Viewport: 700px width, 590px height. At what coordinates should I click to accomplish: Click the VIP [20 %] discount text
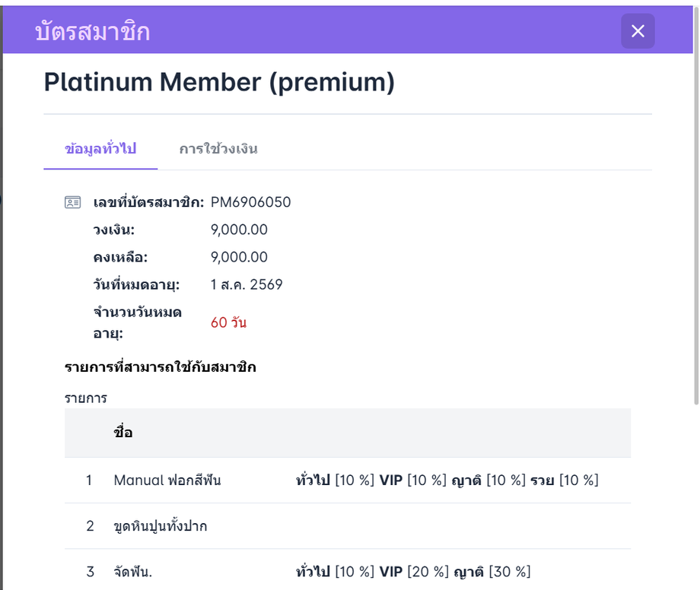tap(414, 572)
